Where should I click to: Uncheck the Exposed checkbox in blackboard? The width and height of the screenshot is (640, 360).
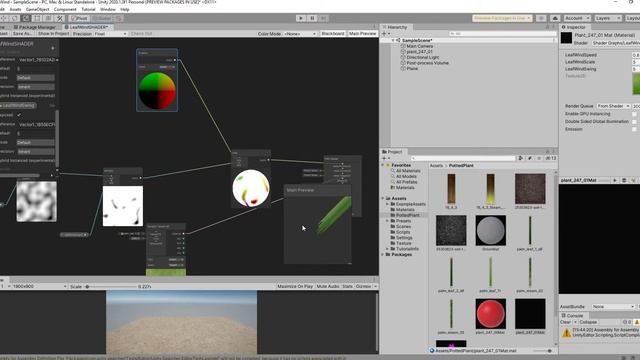point(19,115)
